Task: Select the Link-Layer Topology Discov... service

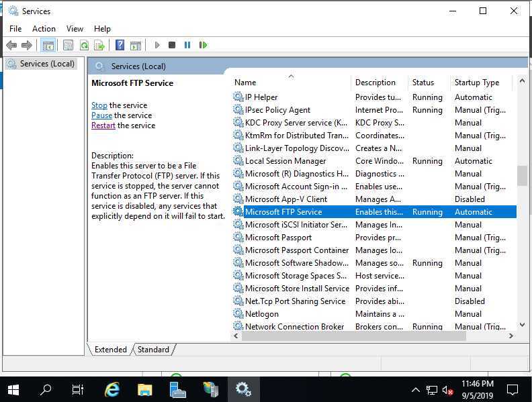Action: point(297,148)
